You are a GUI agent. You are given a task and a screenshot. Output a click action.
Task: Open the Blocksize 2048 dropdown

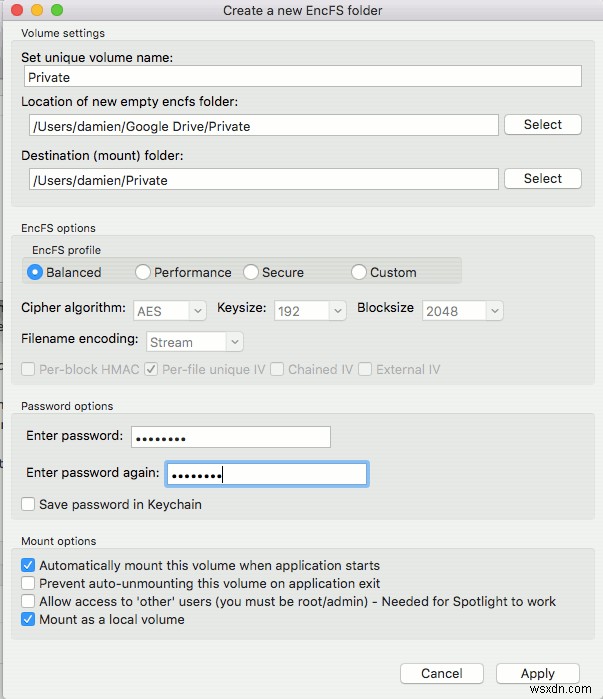point(463,311)
